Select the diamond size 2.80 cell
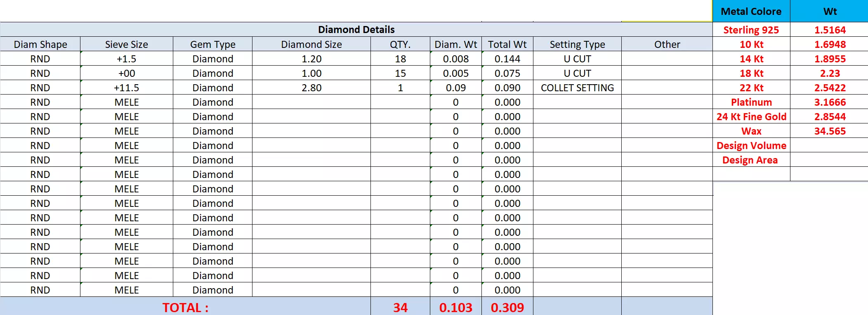Image resolution: width=868 pixels, height=315 pixels. pos(311,88)
